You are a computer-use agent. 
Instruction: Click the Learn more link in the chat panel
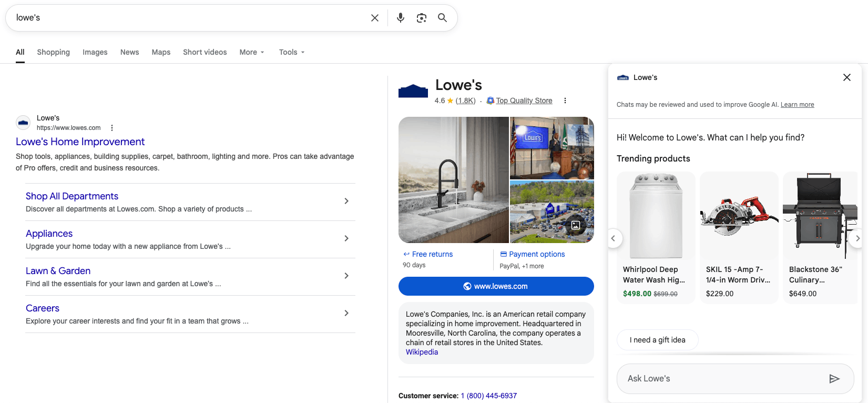[x=797, y=105]
